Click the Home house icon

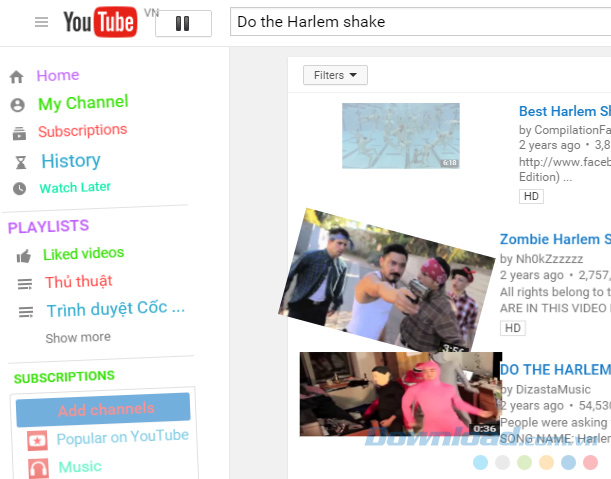point(16,77)
